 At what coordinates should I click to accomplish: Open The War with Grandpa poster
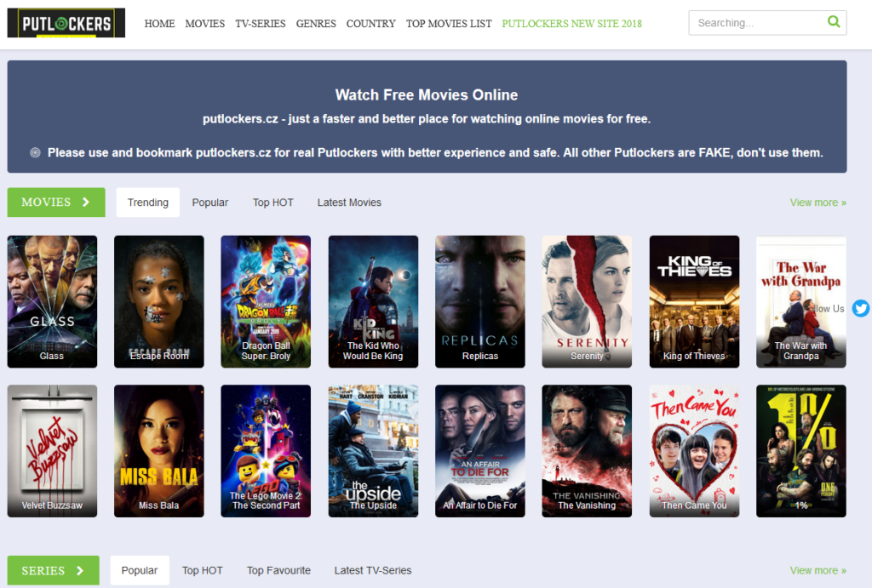coord(800,302)
